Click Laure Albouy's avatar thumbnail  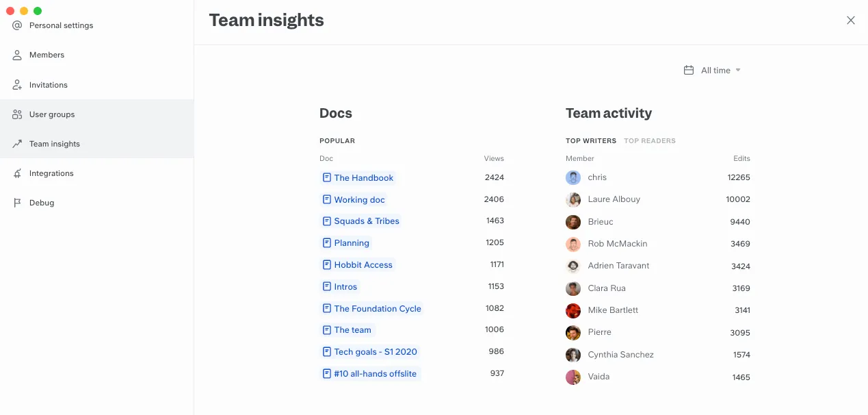coord(573,199)
